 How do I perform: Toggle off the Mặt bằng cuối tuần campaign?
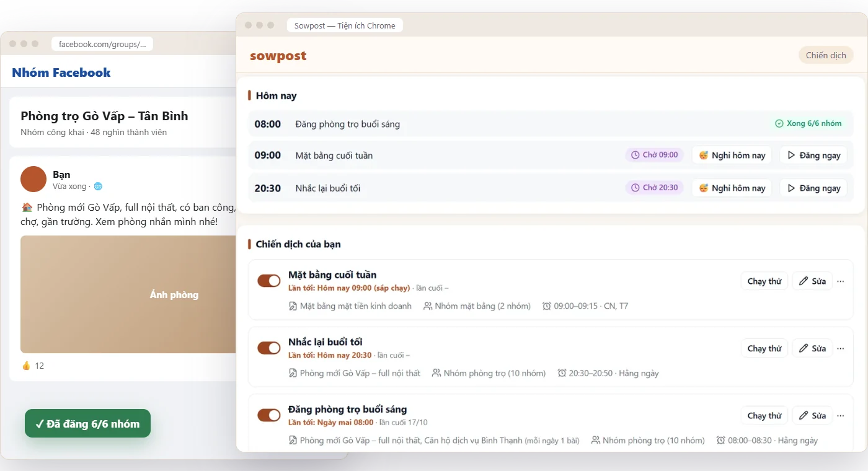click(269, 281)
